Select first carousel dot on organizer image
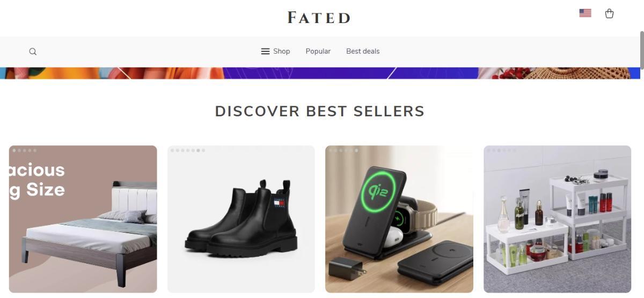The height and width of the screenshot is (298, 644). [488, 151]
